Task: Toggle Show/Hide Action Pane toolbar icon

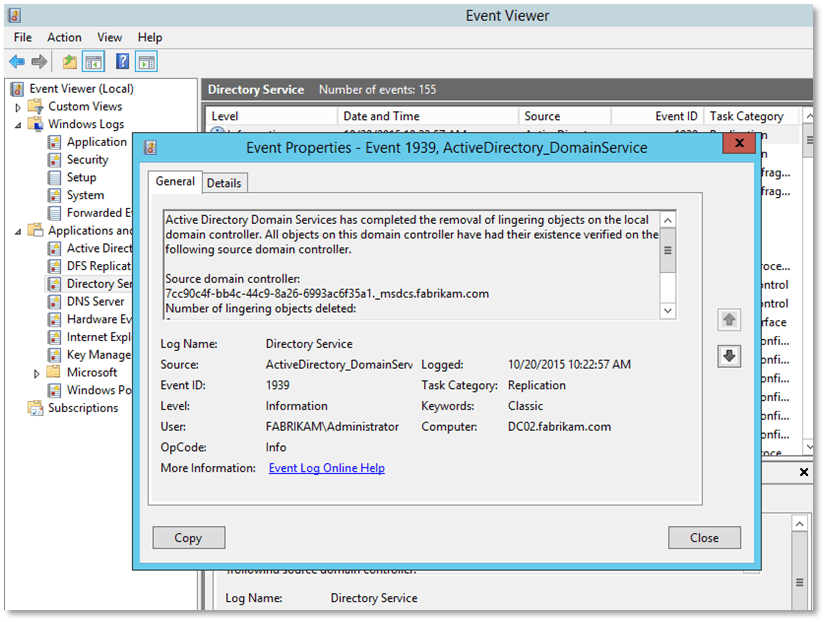Action: coord(146,62)
